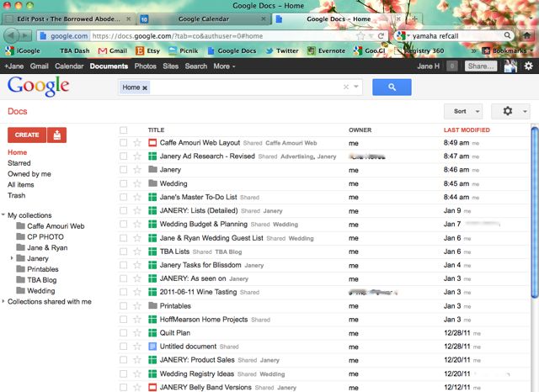Check the box for the Janery folder row
The width and height of the screenshot is (539, 392).
[124, 170]
